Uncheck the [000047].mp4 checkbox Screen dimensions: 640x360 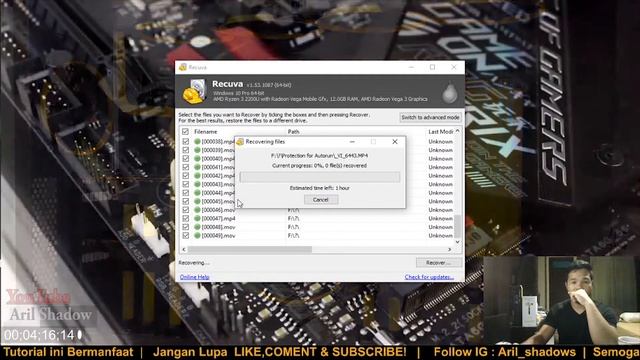click(185, 218)
